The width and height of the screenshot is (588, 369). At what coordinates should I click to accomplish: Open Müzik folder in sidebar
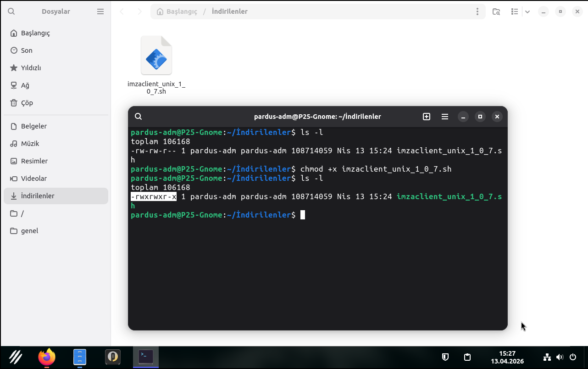coord(56,144)
